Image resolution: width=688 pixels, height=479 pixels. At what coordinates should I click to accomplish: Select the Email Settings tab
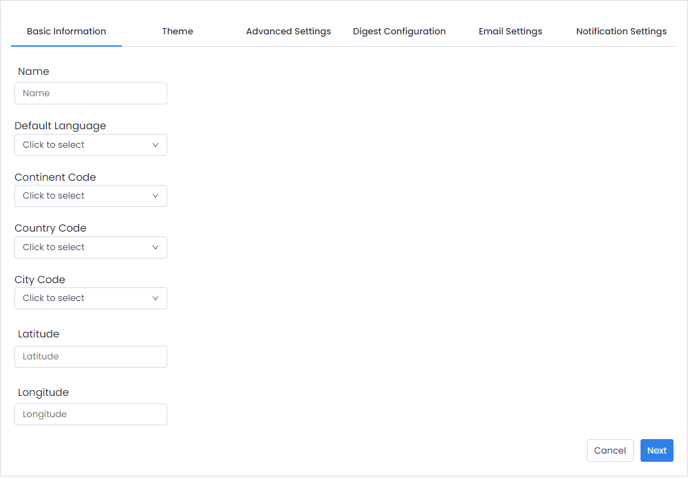coord(510,31)
